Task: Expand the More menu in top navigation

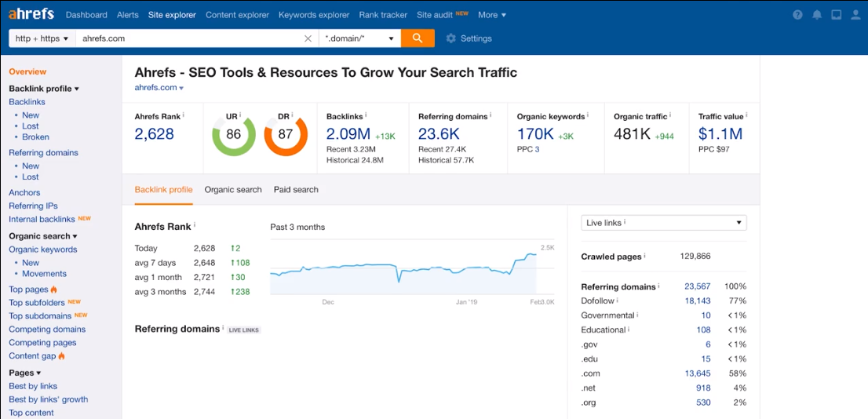Action: click(492, 15)
